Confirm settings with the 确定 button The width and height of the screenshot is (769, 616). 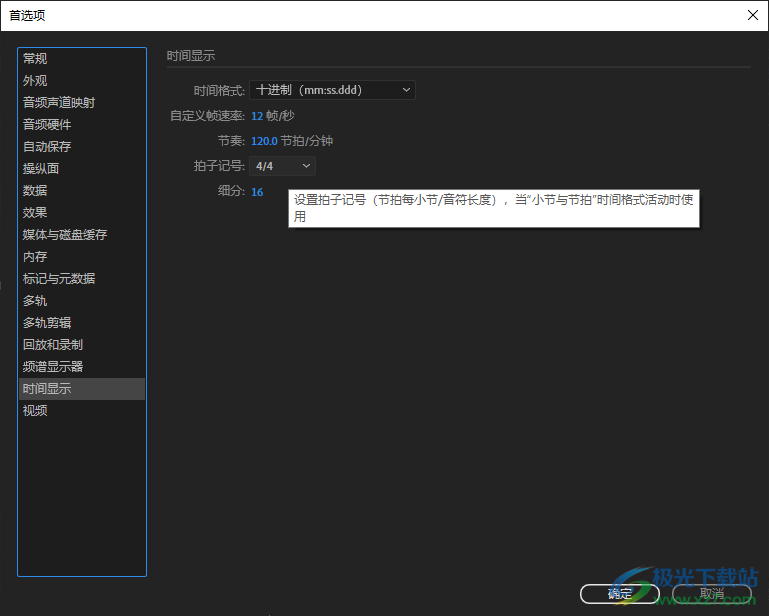(x=619, y=594)
